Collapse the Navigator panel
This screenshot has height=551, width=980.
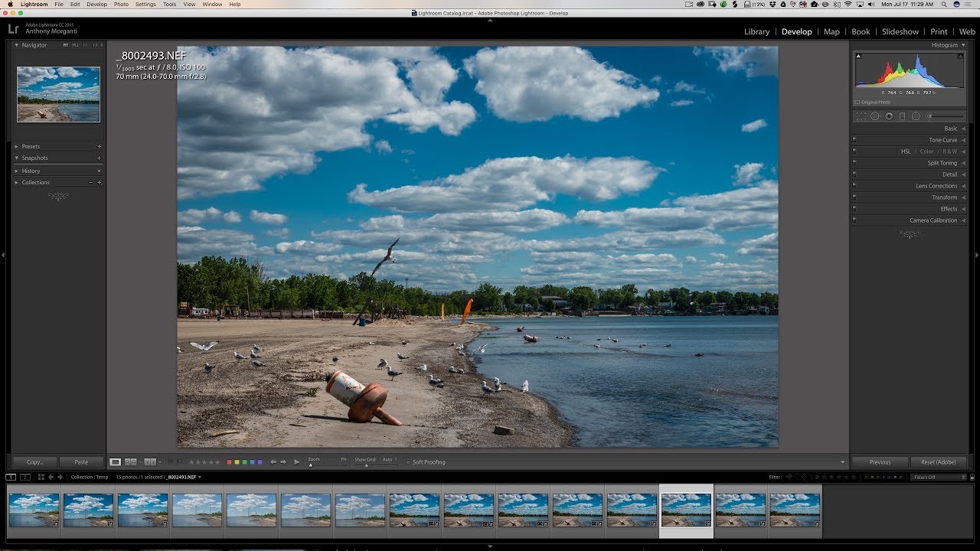point(17,45)
